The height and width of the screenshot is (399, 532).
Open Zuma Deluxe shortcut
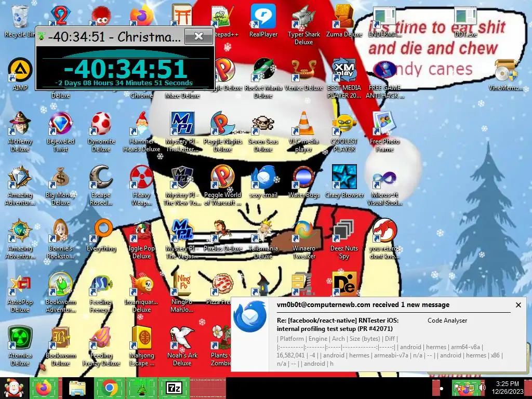(344, 17)
